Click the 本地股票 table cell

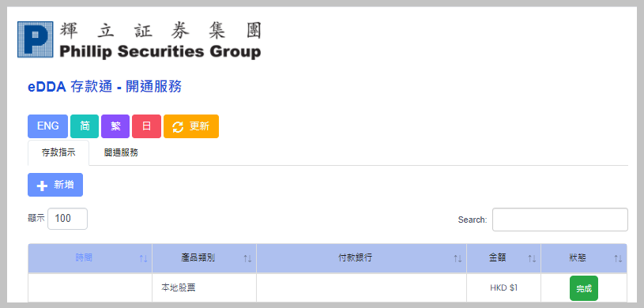204,288
